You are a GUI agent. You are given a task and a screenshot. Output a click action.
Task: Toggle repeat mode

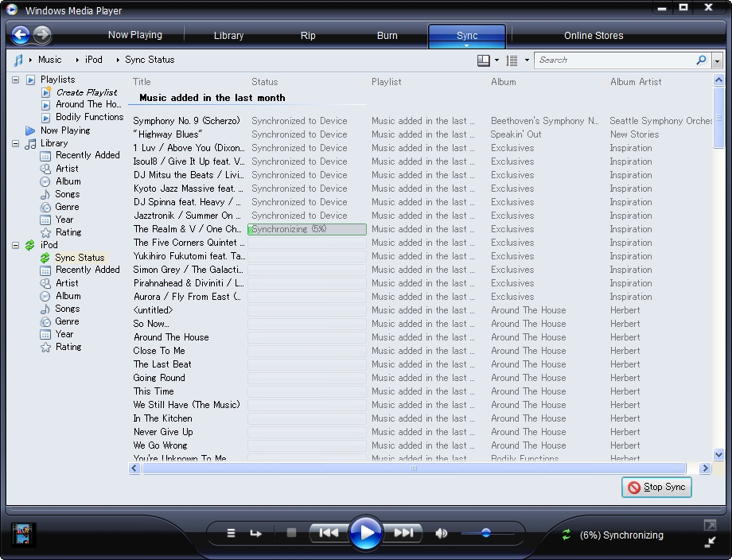coord(255,533)
